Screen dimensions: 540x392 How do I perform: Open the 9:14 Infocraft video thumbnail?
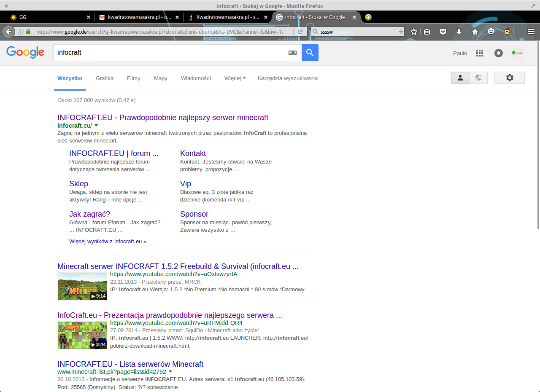[82, 286]
